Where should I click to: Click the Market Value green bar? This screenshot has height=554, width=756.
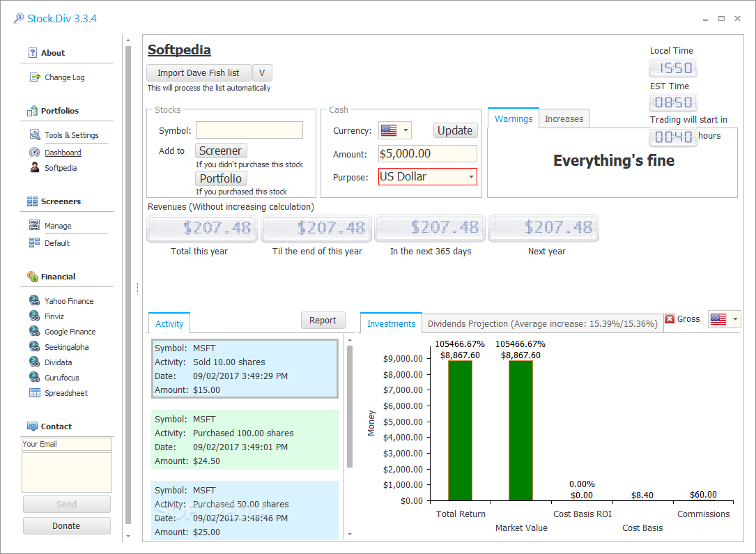coord(520,430)
